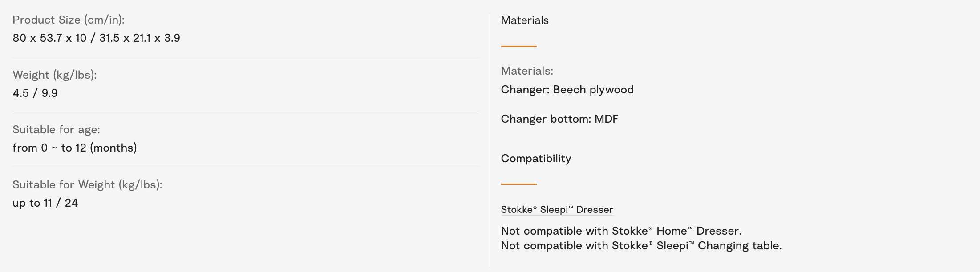Click the orange underline beneath Compatibility heading
Screen dimensions: 980x272
point(518,184)
